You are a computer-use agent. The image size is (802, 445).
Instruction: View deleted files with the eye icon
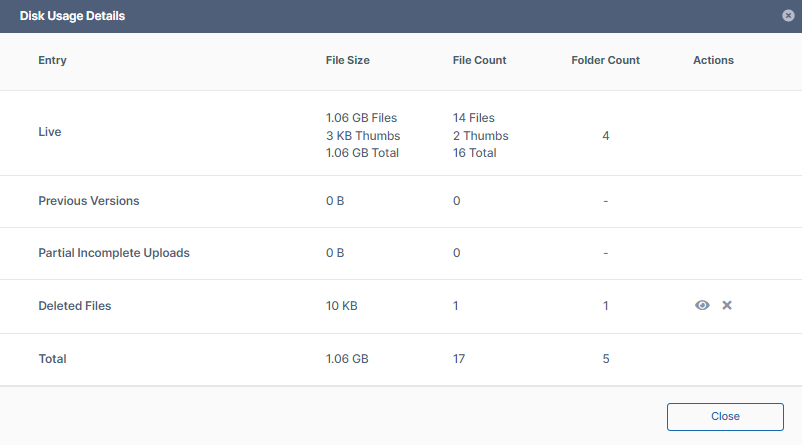702,305
